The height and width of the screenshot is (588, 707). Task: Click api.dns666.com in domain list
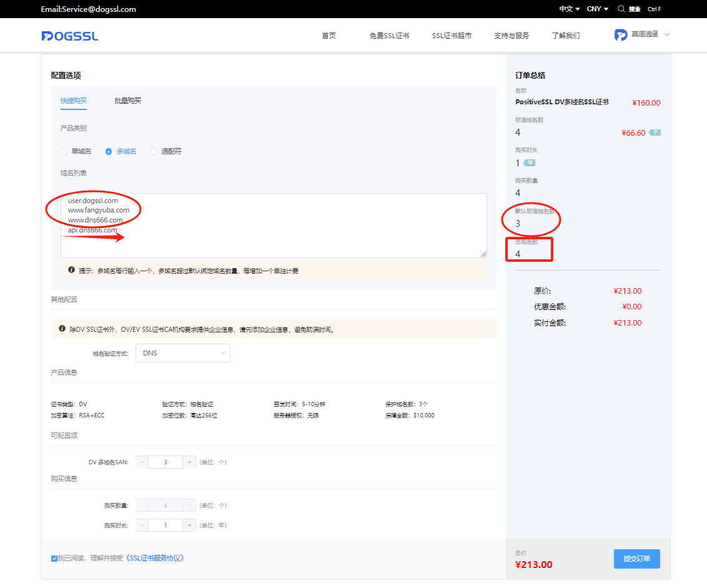(92, 230)
